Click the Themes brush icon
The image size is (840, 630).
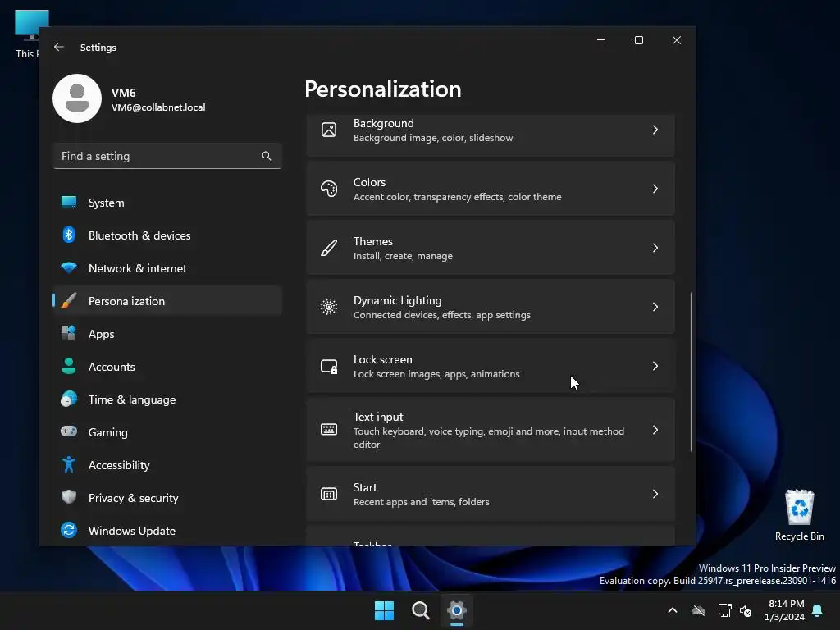pos(329,248)
